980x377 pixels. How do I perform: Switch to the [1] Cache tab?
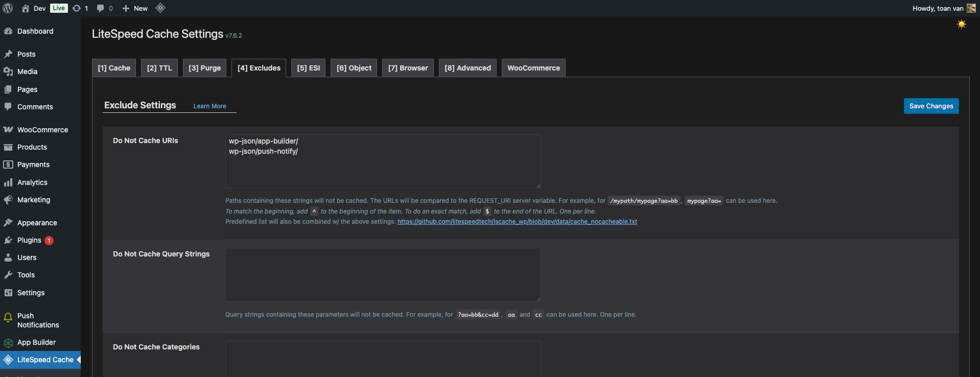114,68
